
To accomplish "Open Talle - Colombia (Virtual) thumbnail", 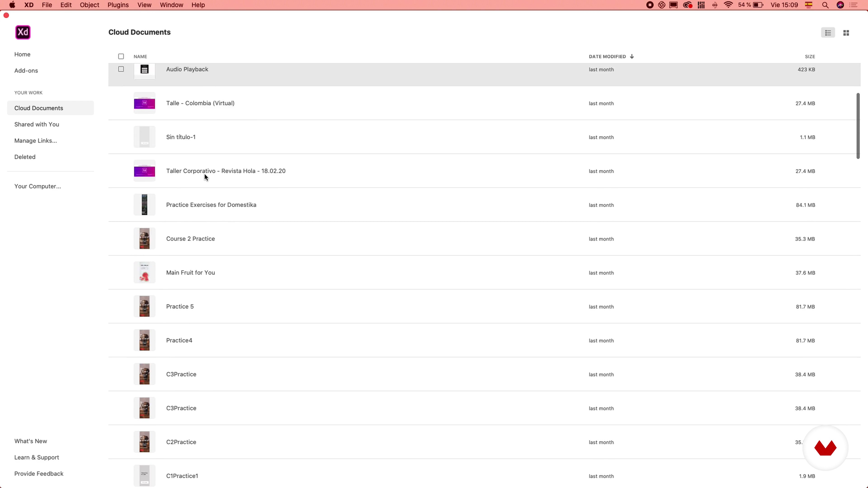I will (145, 103).
